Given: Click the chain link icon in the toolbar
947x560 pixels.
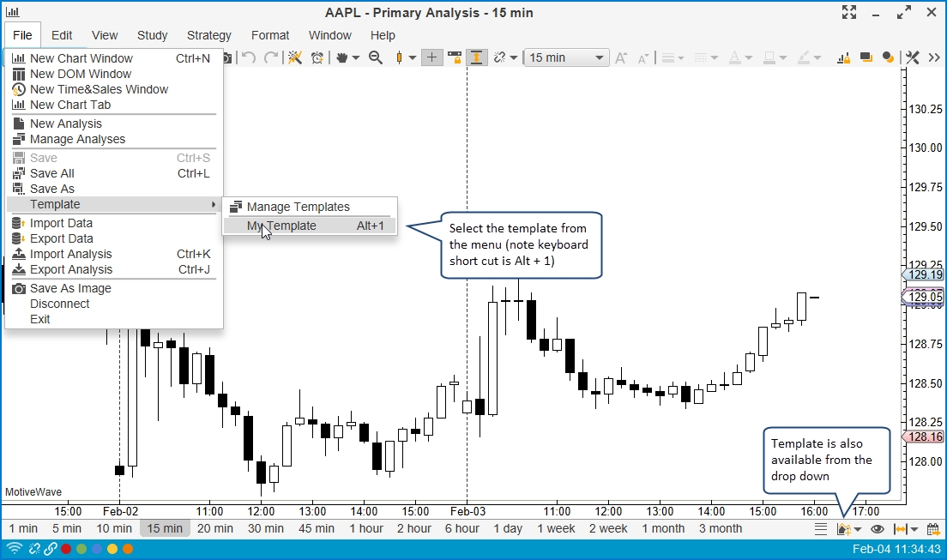Looking at the screenshot, I should [499, 57].
